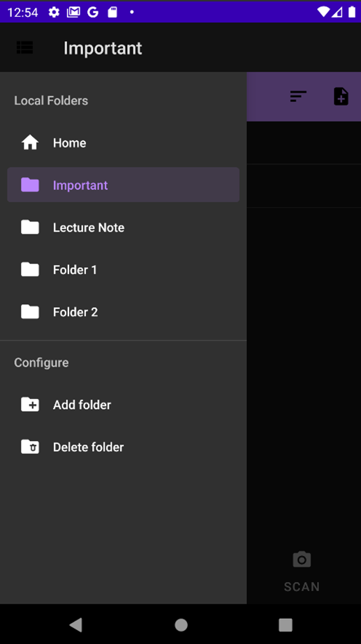Tap the list menu icon beside Important
Viewport: 361px width, 644px height.
tap(24, 47)
